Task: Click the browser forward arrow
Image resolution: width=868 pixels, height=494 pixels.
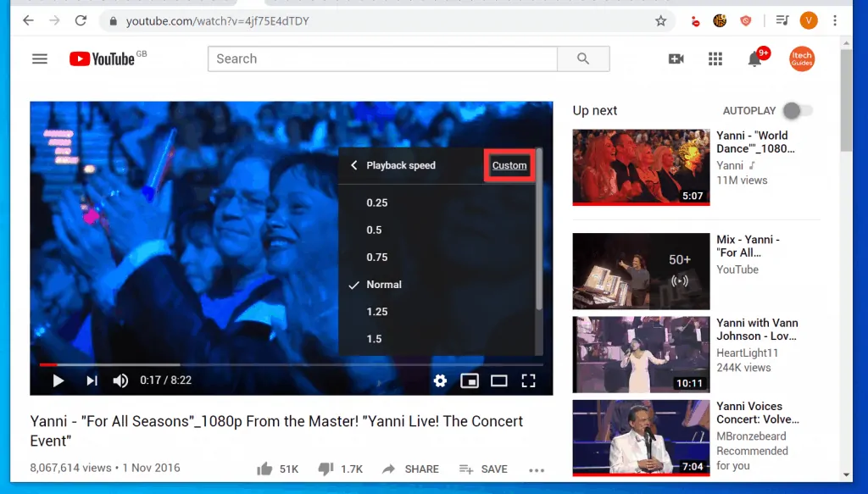Action: tap(54, 21)
